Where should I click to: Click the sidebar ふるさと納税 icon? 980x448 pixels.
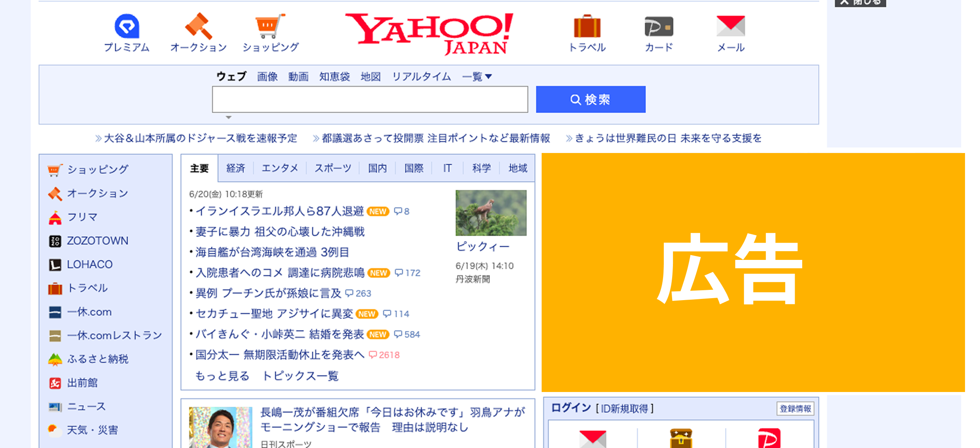55,359
